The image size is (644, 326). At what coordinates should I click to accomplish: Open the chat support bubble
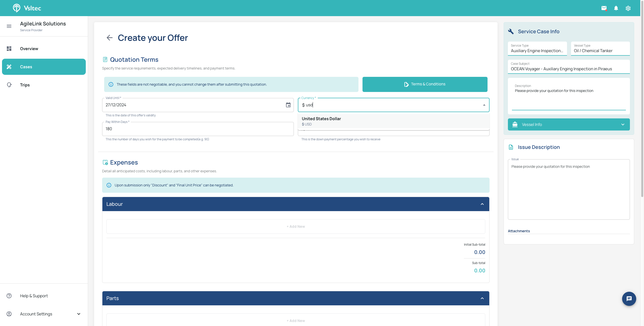click(x=629, y=299)
